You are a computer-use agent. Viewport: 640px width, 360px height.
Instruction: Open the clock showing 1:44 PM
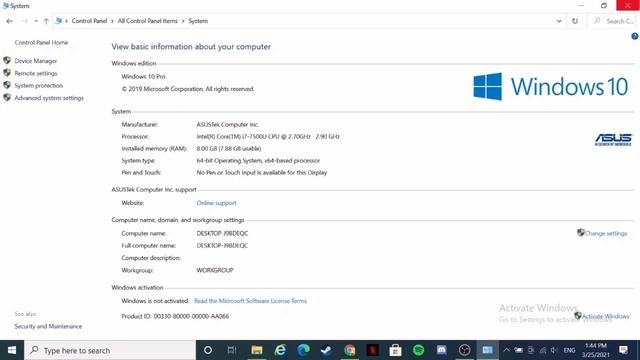596,350
